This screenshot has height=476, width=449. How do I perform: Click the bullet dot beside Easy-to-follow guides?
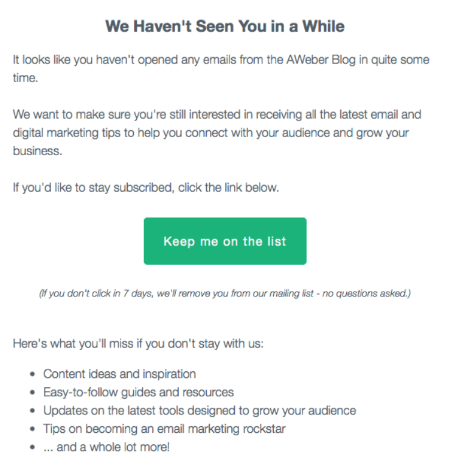coord(32,393)
